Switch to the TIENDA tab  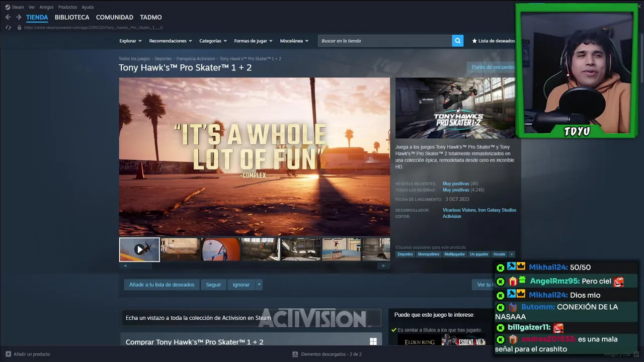[37, 17]
